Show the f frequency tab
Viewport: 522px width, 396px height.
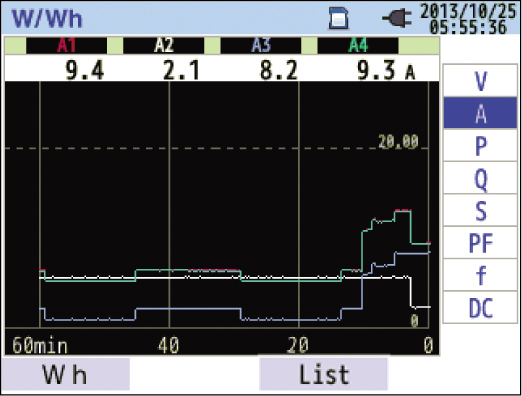click(480, 274)
